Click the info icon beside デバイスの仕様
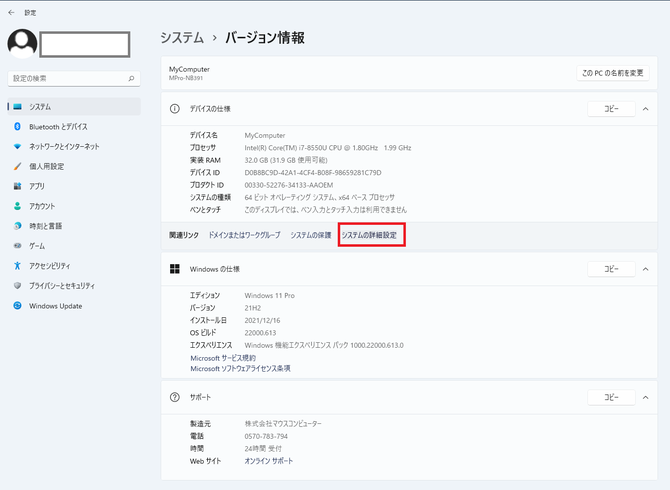 (175, 109)
